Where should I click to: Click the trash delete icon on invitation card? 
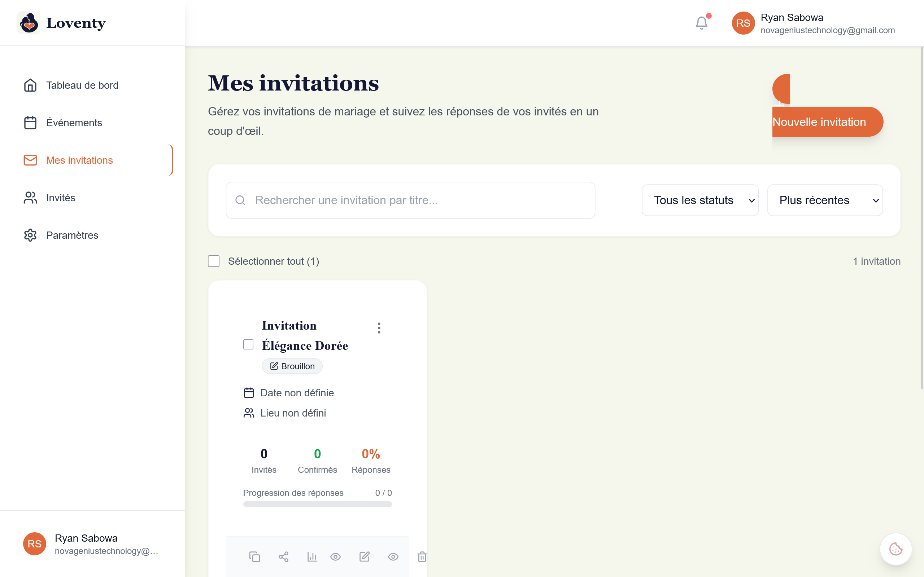(x=422, y=557)
